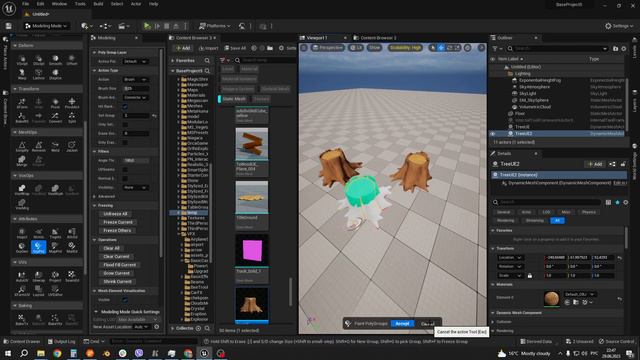Select the Simplify tool in MeshOps
Viewport: 640px width, 360px height.
pyautogui.click(x=22, y=147)
